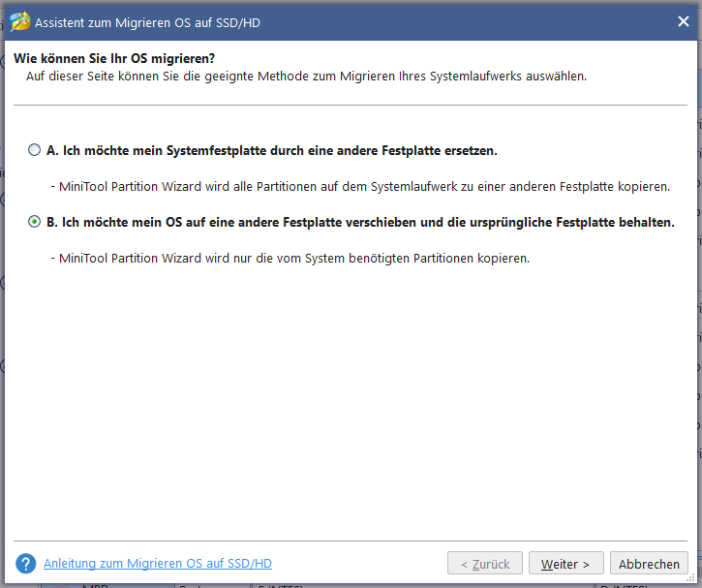Click the subtitle about 'geeignte Methode' selection
The height and width of the screenshot is (588, 702).
[306, 77]
